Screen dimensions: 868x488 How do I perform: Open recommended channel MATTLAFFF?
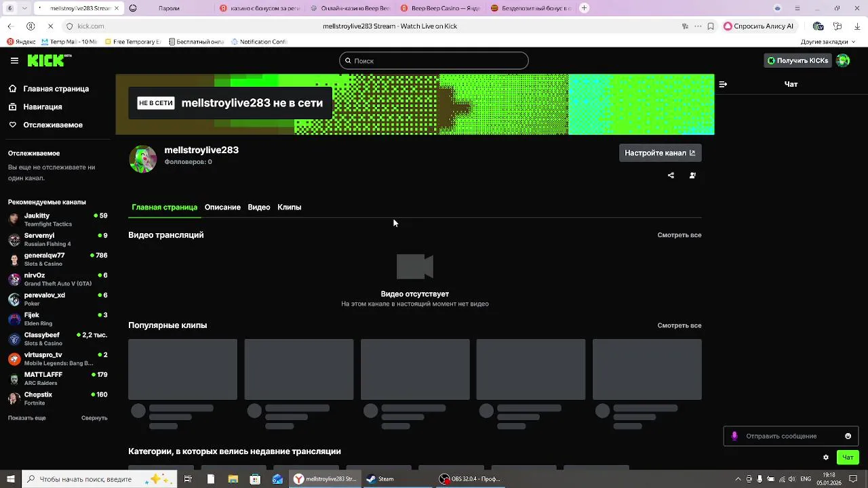pos(58,379)
